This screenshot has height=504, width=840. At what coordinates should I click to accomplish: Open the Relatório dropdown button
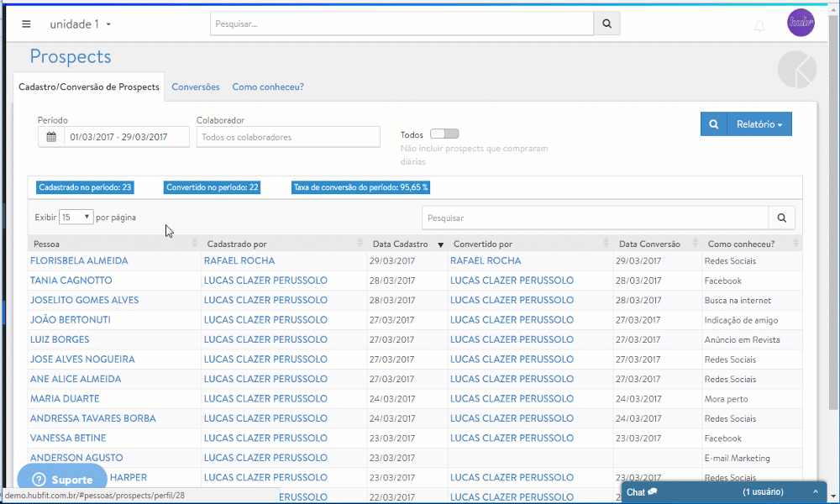coord(759,124)
